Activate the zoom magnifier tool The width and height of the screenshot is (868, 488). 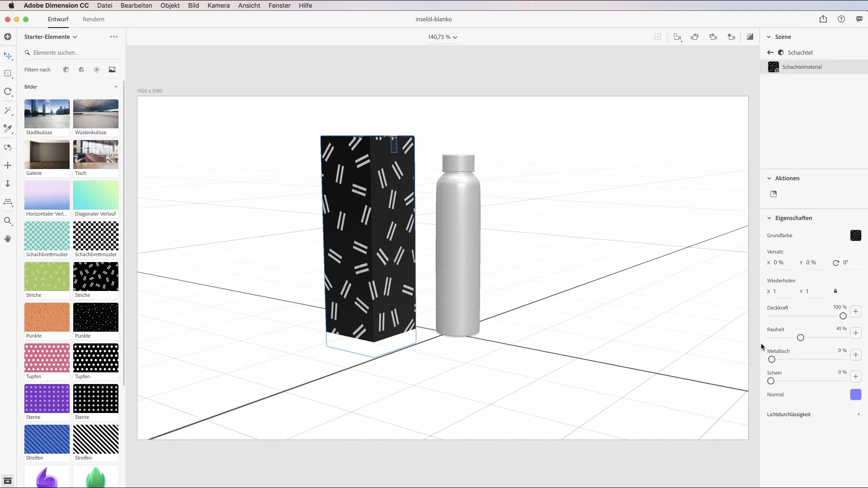pyautogui.click(x=8, y=221)
